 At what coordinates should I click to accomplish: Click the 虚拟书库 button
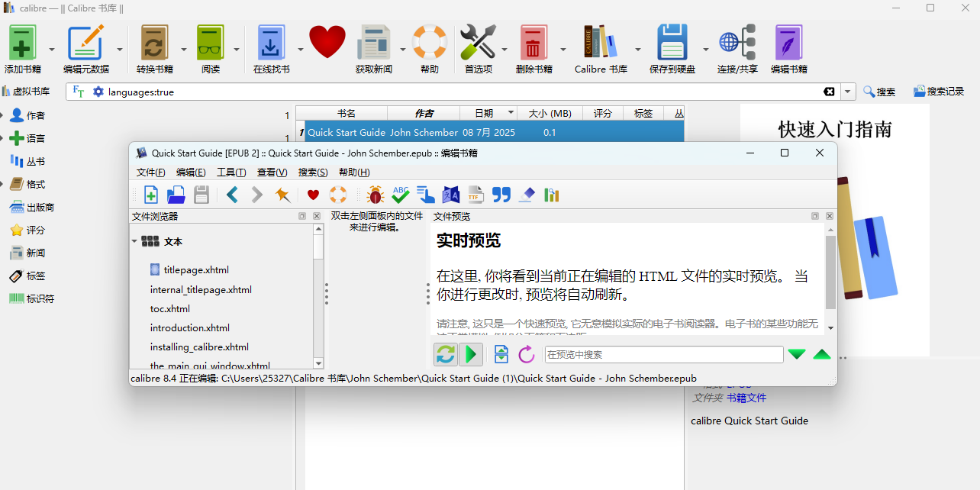pyautogui.click(x=26, y=92)
